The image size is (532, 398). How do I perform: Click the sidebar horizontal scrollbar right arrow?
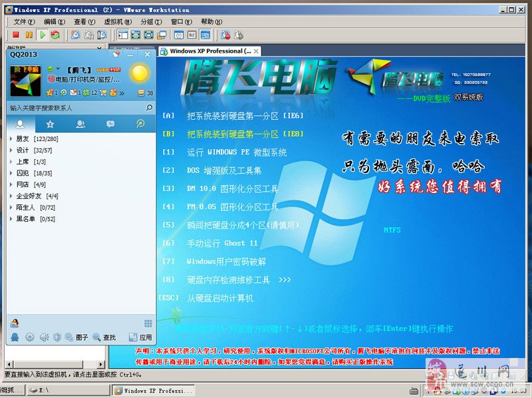(101, 364)
